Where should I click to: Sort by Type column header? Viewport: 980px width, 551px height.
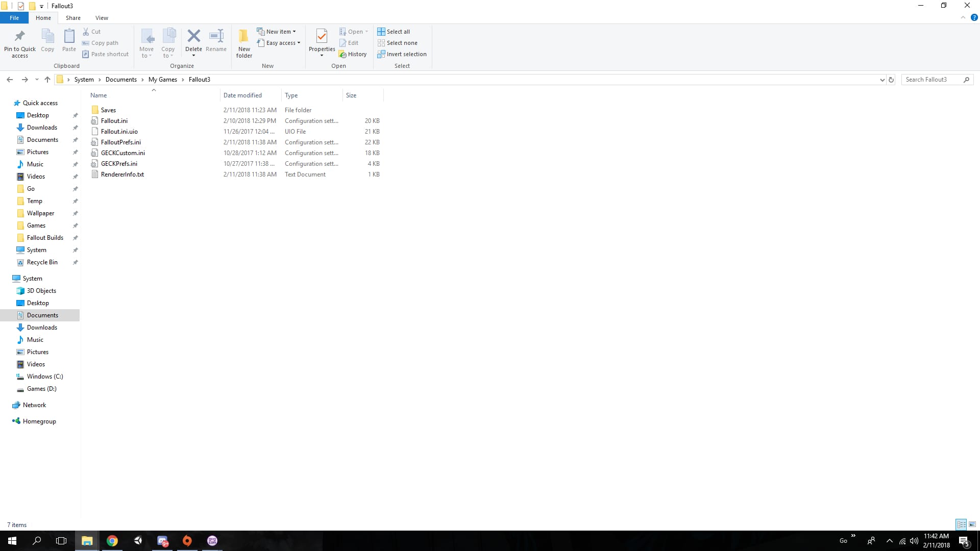312,95
